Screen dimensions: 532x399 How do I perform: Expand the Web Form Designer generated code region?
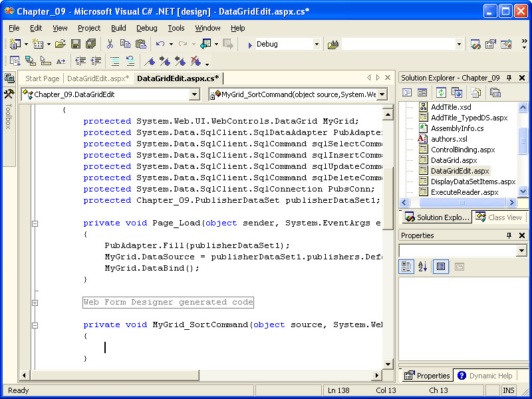coord(35,302)
